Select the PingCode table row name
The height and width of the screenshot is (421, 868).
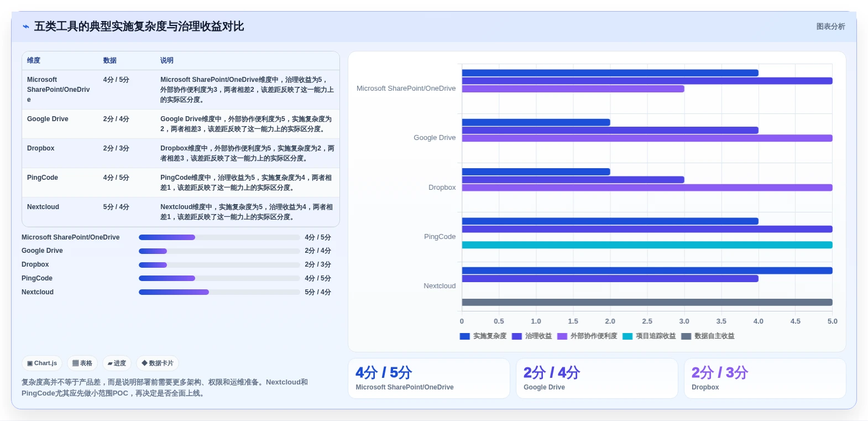(x=43, y=178)
